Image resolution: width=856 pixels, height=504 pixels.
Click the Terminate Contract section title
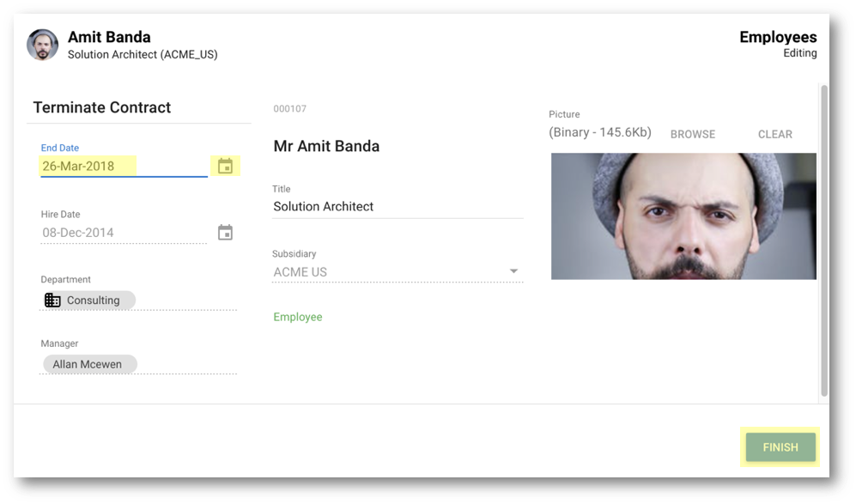pyautogui.click(x=102, y=107)
